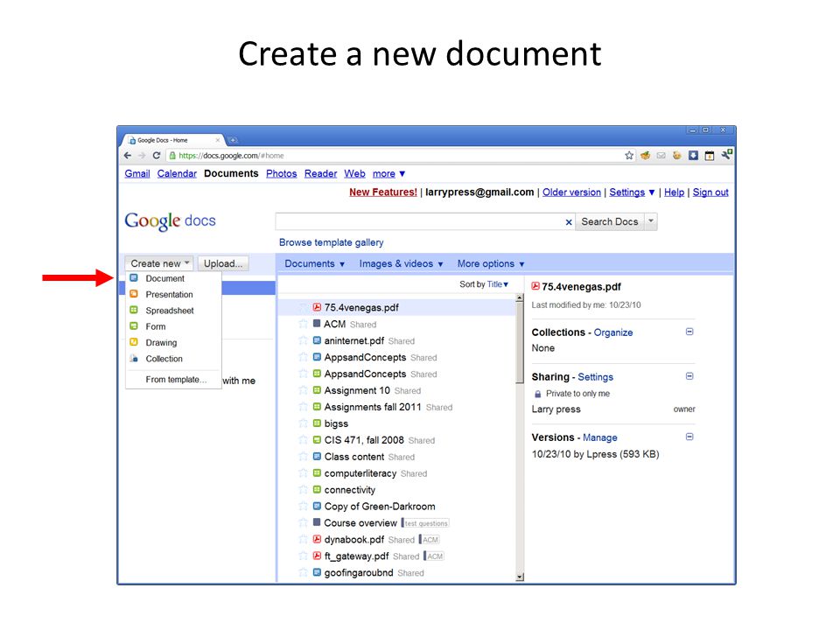Click the calendar extension icon in toolbar
The width and height of the screenshot is (840, 630).
coord(710,156)
